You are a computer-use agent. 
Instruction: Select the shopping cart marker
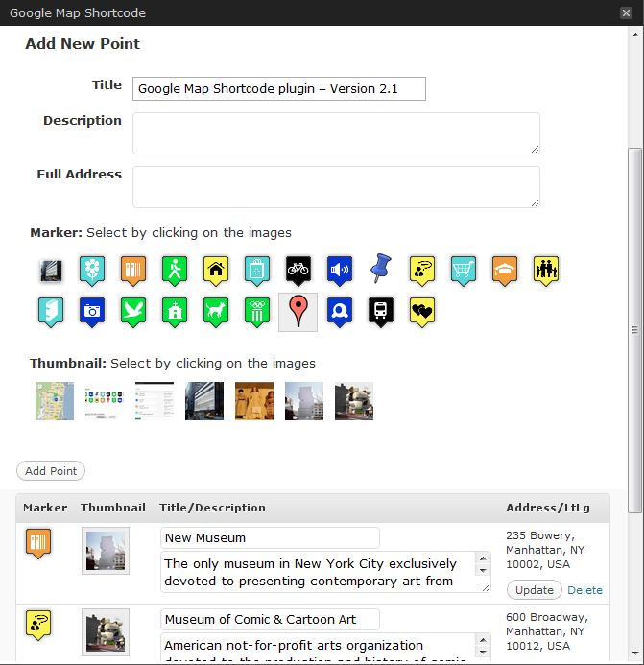pyautogui.click(x=464, y=271)
